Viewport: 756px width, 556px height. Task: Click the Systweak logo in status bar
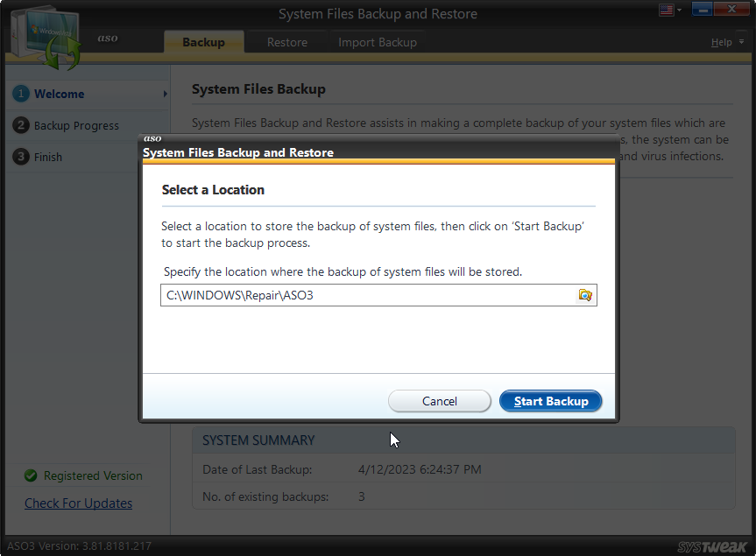(x=711, y=546)
